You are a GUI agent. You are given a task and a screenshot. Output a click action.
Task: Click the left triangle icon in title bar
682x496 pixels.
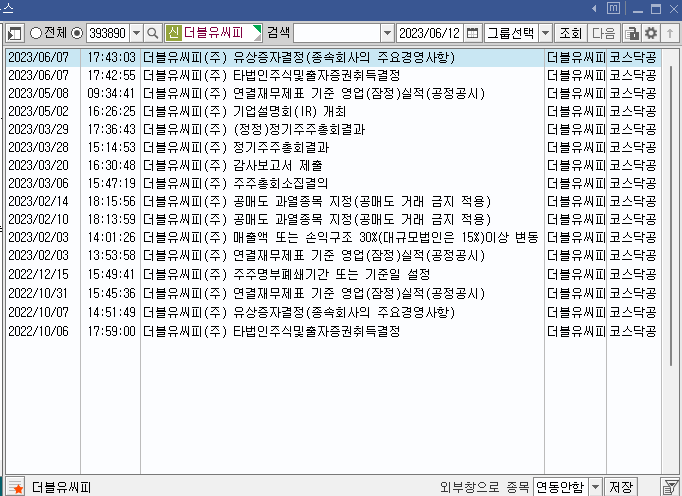pos(594,8)
